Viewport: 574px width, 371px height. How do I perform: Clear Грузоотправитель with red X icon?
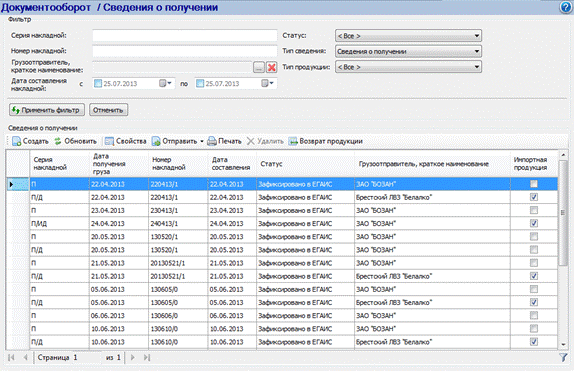[271, 67]
